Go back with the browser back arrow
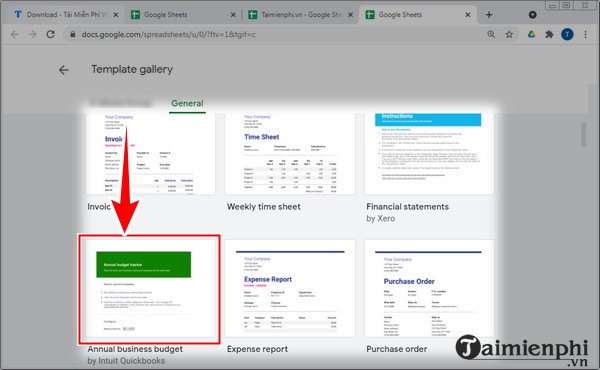This screenshot has height=370, width=600. 15,34
